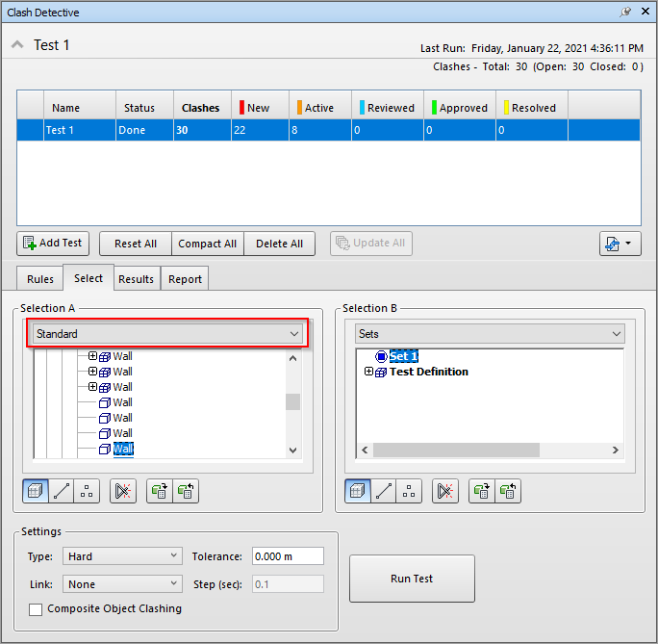Click the Active cell showing 8
Viewport: 658px width, 644px height.
320,130
